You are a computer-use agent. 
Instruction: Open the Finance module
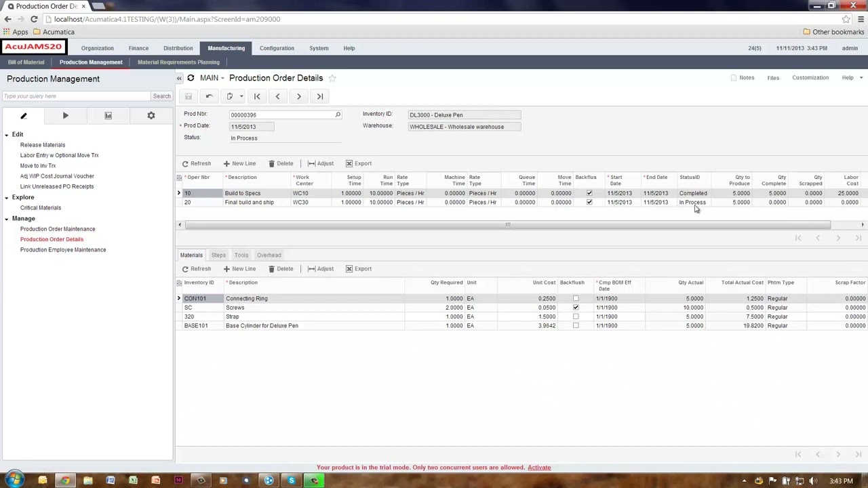[138, 48]
